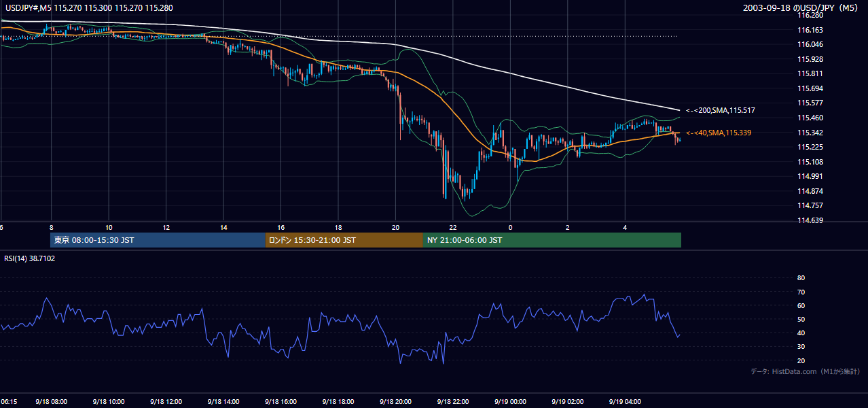Click RSI scale value 80

(x=801, y=278)
